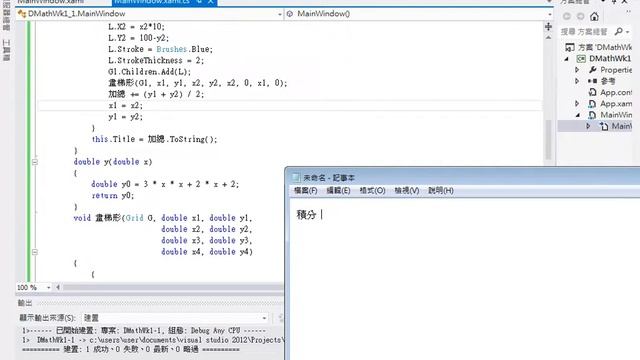The image size is (640, 360).
Task: Open Notepad's 說明(H) menu
Action: coord(441,191)
